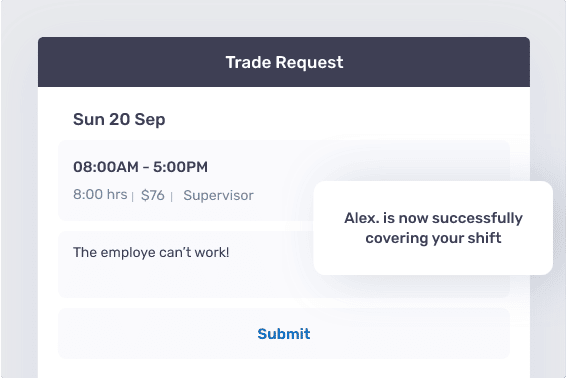Dismiss the Alex covering shift notification
This screenshot has width=566, height=378.
433,228
